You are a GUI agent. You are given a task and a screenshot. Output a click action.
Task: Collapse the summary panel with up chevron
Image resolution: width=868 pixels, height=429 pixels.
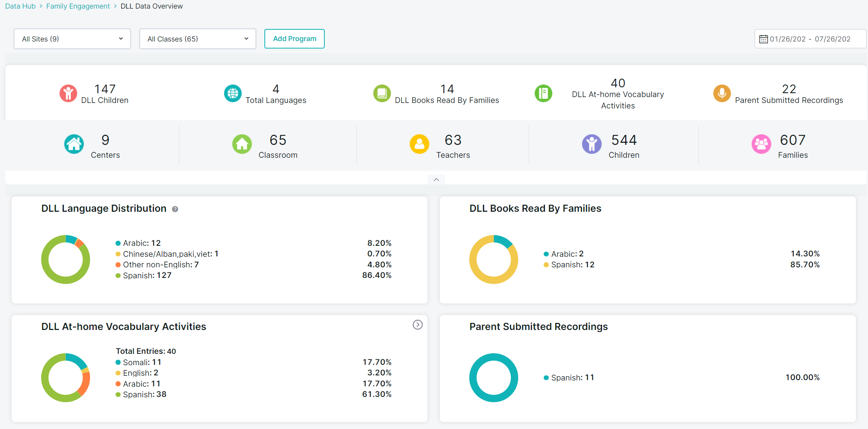point(436,180)
